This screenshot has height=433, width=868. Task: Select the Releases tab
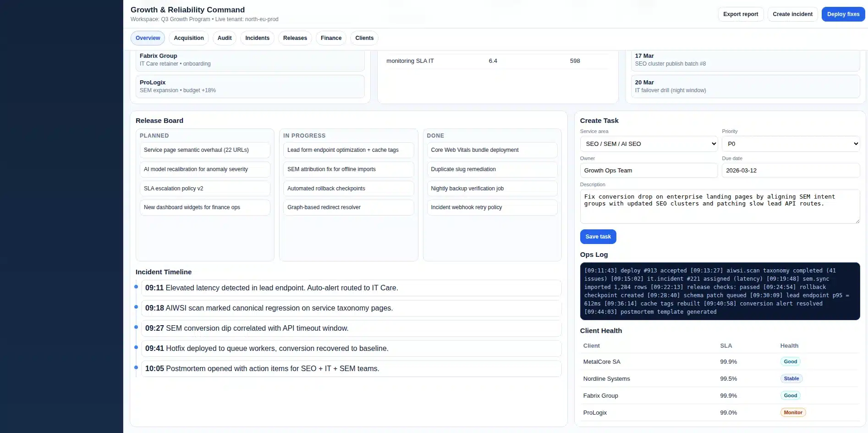(295, 38)
